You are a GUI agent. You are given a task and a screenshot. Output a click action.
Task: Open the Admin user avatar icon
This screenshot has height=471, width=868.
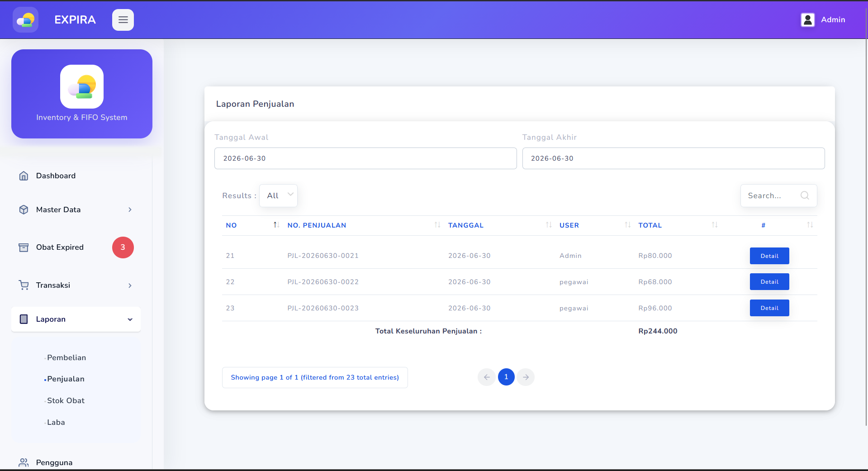(808, 20)
